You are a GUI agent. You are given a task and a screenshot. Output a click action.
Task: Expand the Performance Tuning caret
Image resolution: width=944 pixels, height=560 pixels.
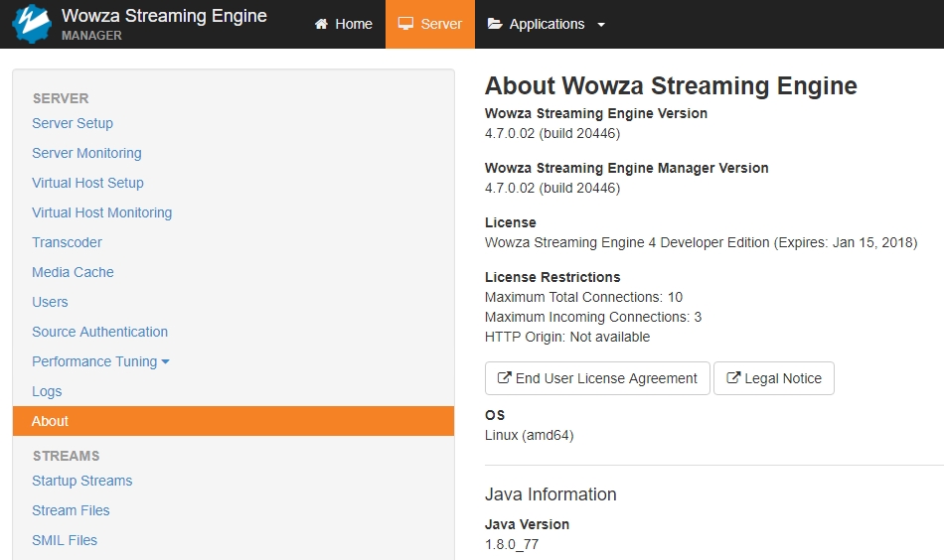166,362
